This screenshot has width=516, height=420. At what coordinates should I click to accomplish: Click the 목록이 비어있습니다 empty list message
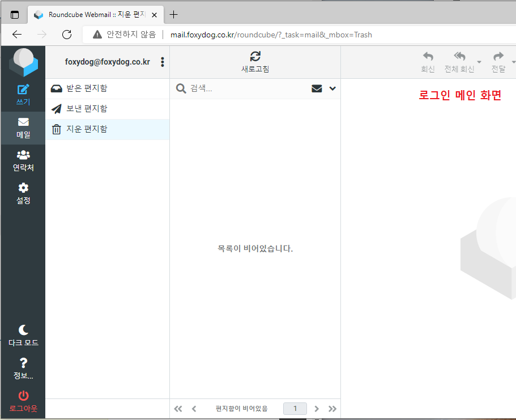tap(255, 248)
